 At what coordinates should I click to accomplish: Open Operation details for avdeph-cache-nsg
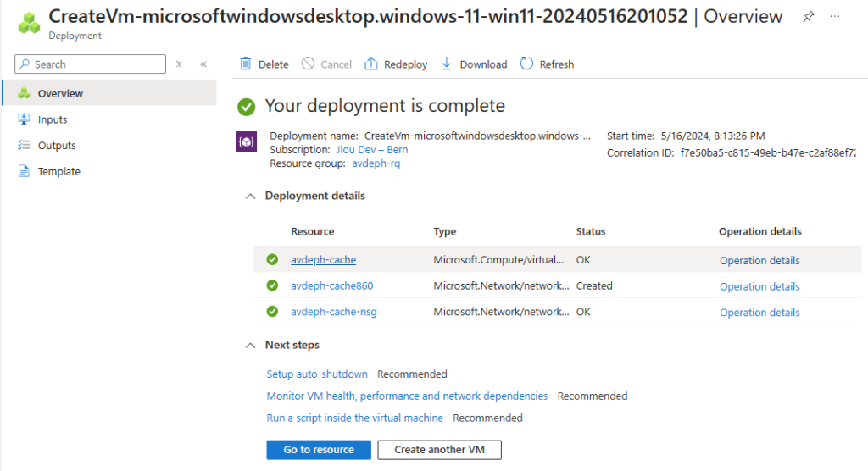point(759,312)
